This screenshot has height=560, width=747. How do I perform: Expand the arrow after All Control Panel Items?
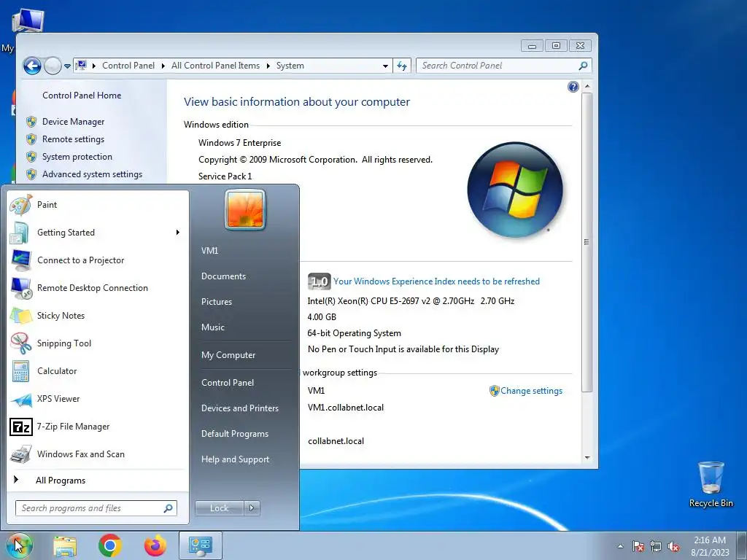tap(268, 66)
